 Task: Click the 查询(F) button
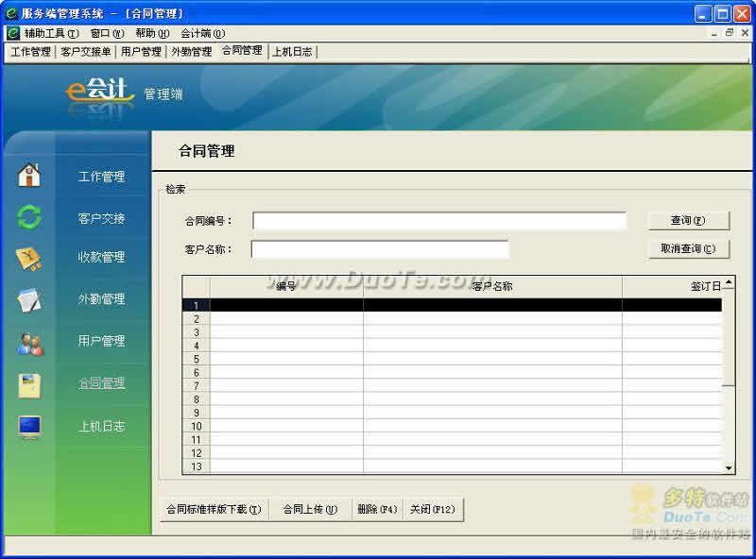689,221
